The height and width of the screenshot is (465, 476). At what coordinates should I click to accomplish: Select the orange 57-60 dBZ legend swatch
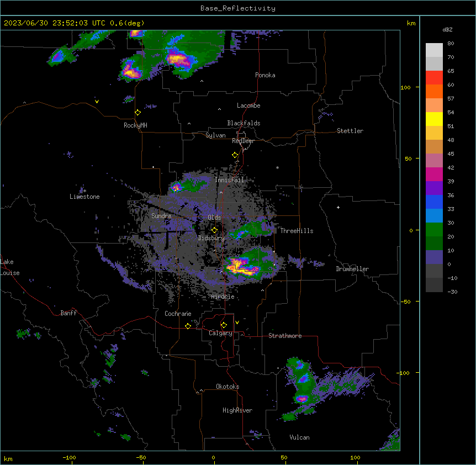[x=434, y=91]
